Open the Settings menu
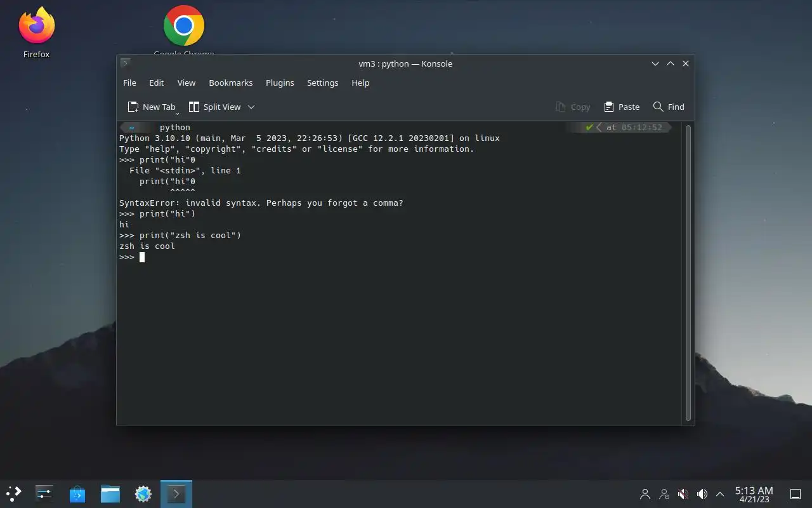Screen dimensions: 812x508 [x=322, y=83]
